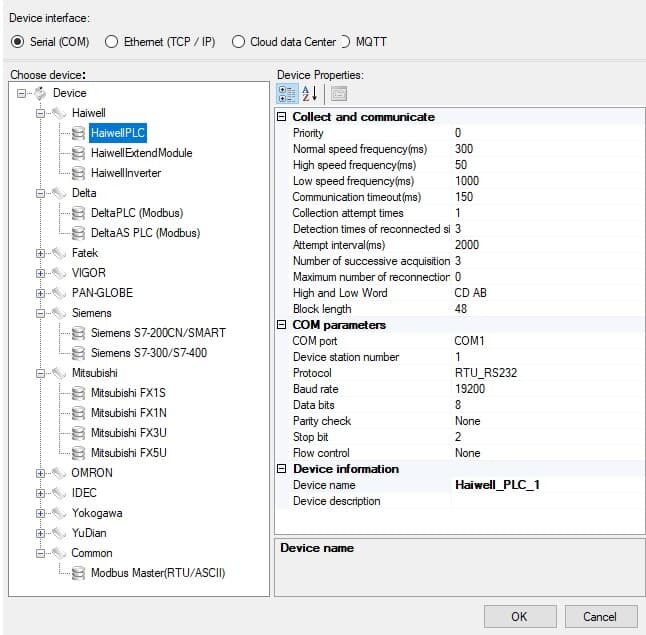Click the Siemens S7-200CN/SMART device icon

tap(78, 333)
